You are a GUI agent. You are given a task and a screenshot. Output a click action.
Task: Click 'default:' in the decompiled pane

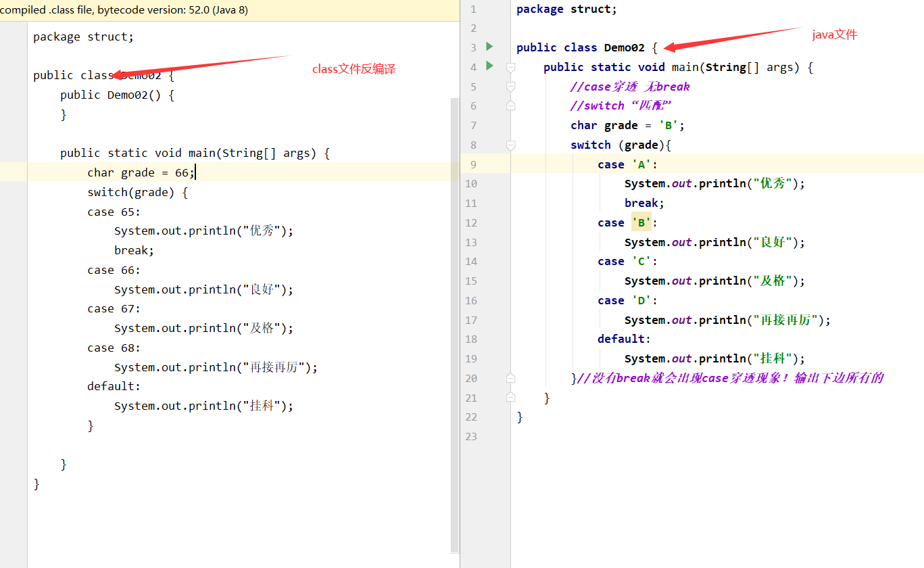click(114, 386)
